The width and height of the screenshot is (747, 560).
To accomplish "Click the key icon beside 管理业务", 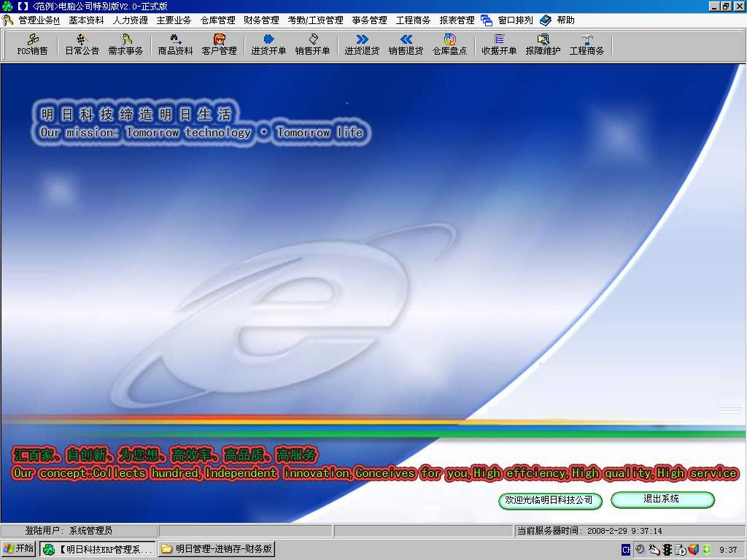I will (7, 20).
